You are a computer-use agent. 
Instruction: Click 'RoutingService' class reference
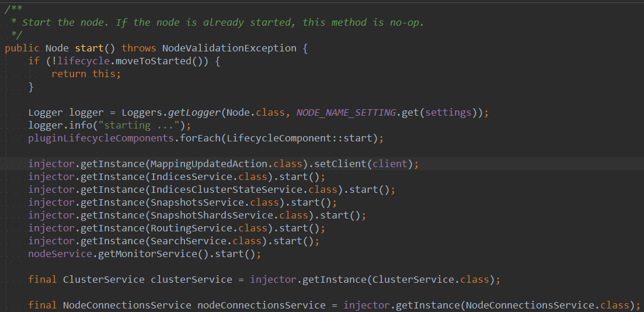(x=192, y=228)
